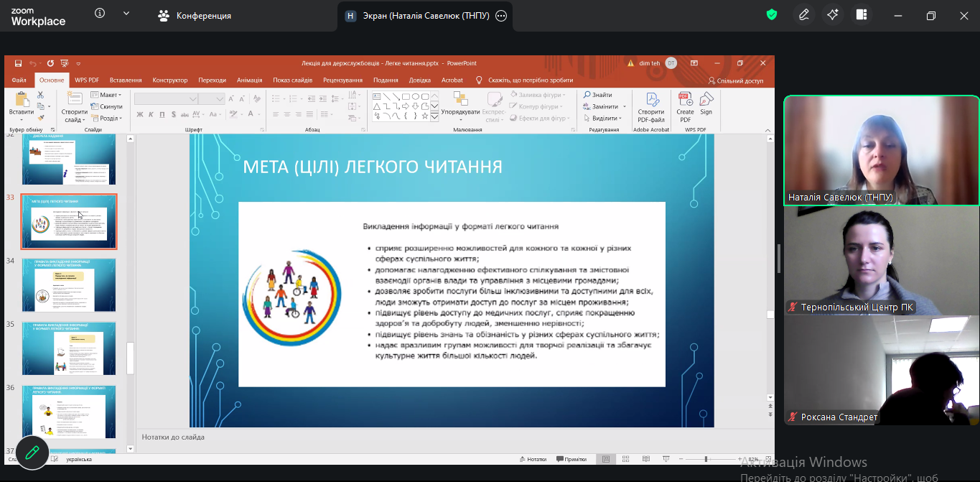The image size is (980, 482).
Task: Click the green floating annotate pencil button
Action: 32,453
